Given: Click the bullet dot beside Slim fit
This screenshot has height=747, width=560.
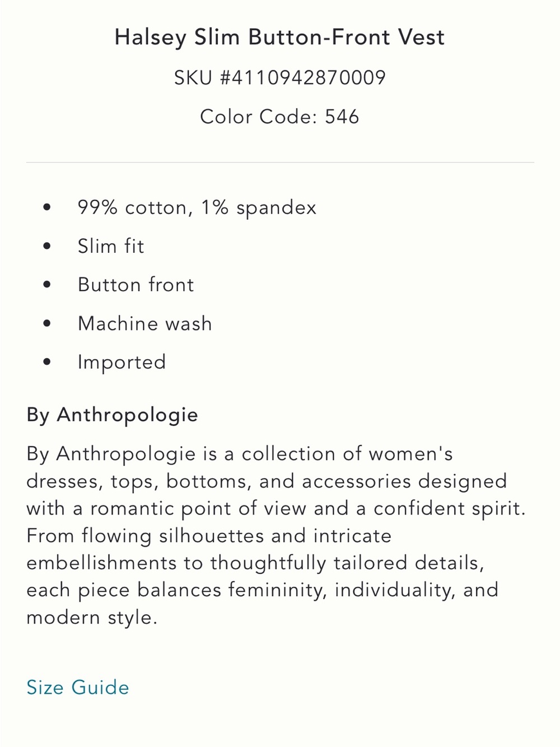Looking at the screenshot, I should coord(46,246).
